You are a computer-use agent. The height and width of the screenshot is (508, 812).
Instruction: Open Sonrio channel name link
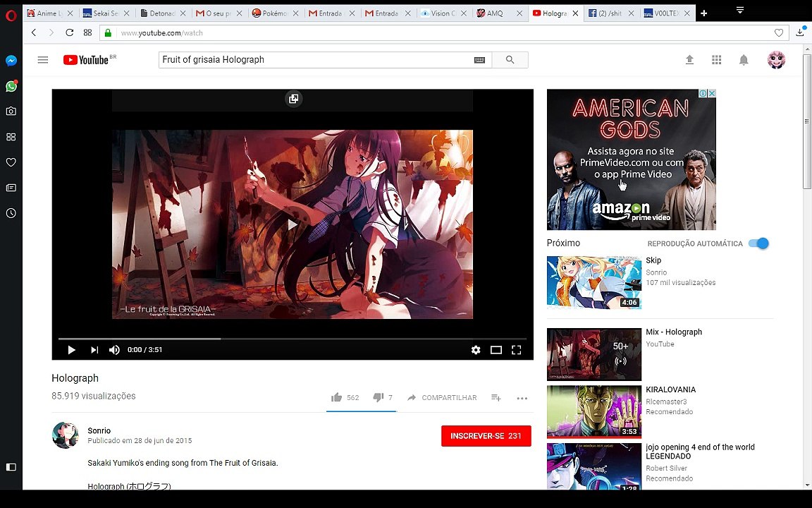pyautogui.click(x=99, y=430)
